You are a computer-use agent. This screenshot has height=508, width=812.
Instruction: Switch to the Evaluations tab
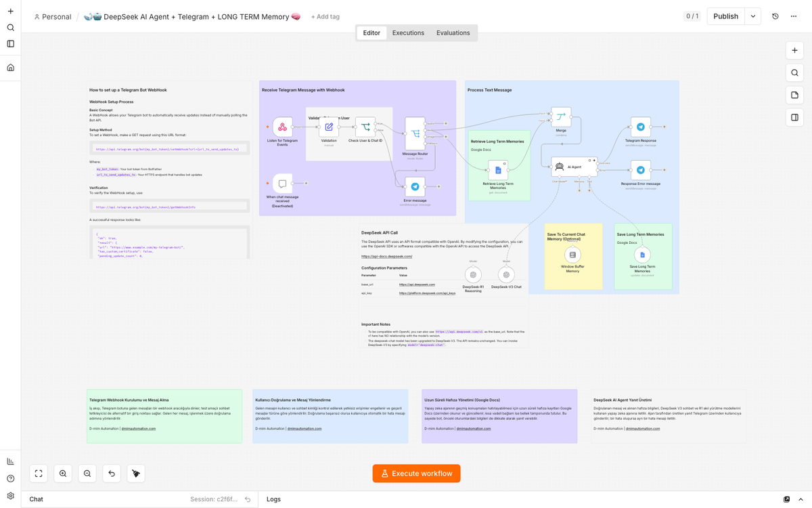(x=453, y=33)
